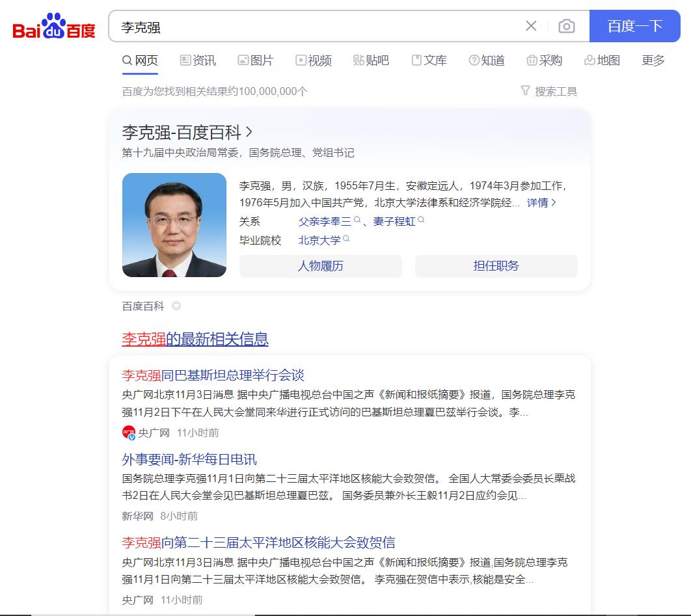691x616 pixels.
Task: Open 李克强同巴基斯坦总理举行会谈 article link
Action: click(213, 375)
